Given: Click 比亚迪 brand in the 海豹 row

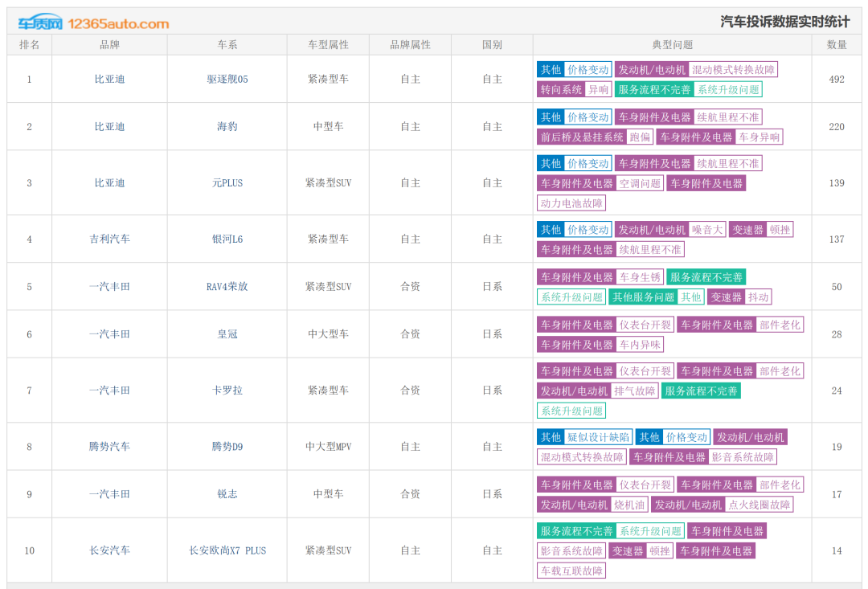Looking at the screenshot, I should (x=109, y=127).
